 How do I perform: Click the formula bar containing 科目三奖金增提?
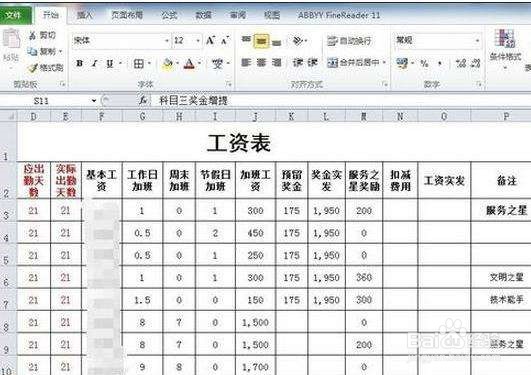[342, 100]
